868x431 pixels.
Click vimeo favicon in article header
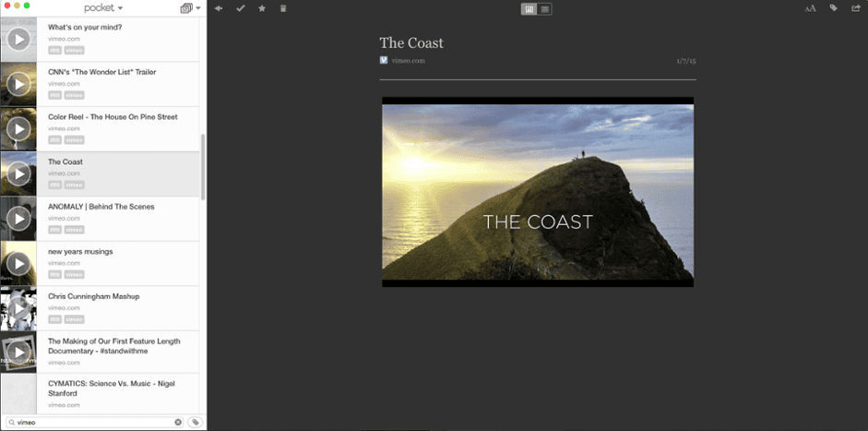point(384,60)
